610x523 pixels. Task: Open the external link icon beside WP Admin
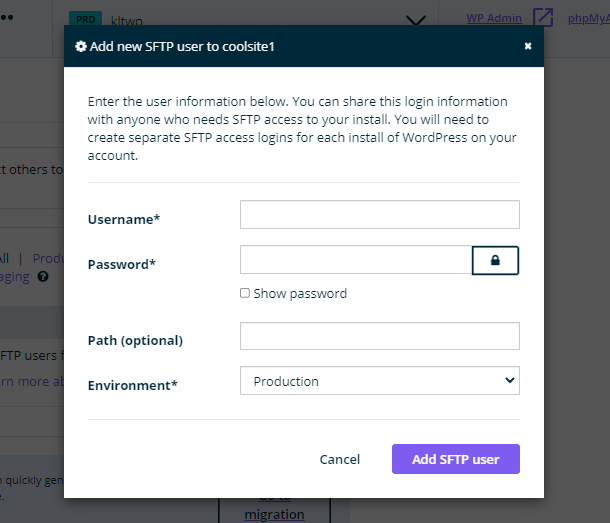542,18
